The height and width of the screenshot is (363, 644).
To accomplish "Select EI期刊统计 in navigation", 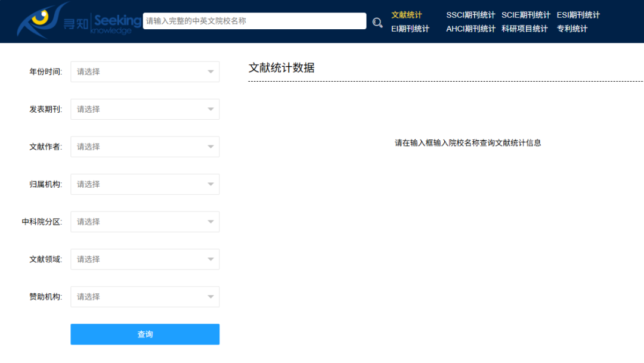I will [x=410, y=29].
